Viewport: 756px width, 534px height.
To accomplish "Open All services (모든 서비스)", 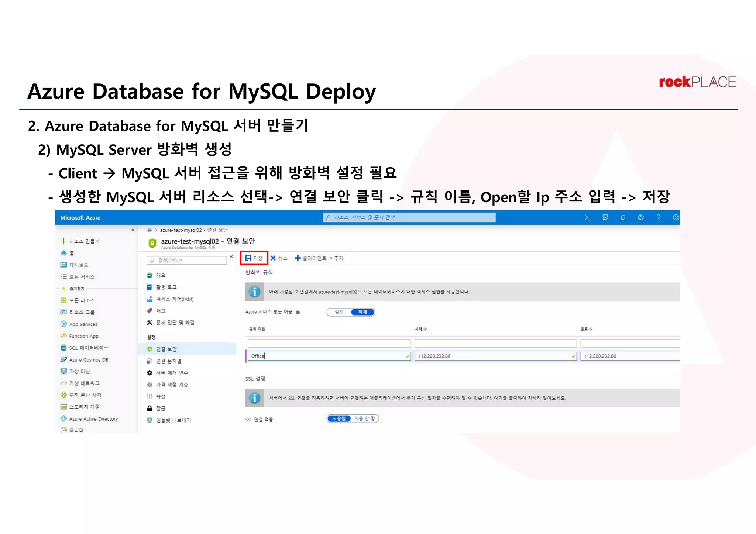I will [x=78, y=277].
